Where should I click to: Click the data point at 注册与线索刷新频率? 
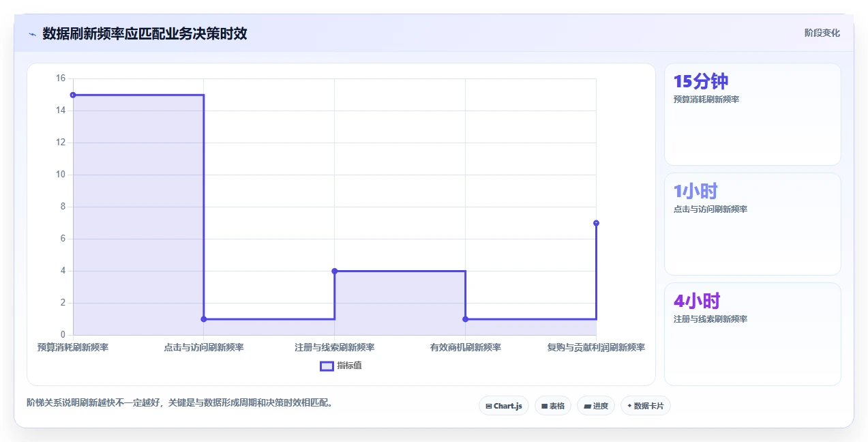click(x=335, y=271)
